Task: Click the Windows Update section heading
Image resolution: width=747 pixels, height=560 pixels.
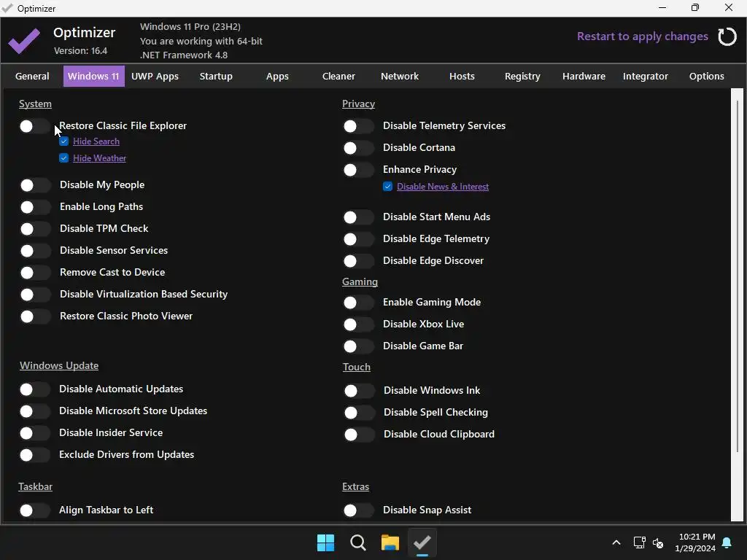Action: coord(59,366)
